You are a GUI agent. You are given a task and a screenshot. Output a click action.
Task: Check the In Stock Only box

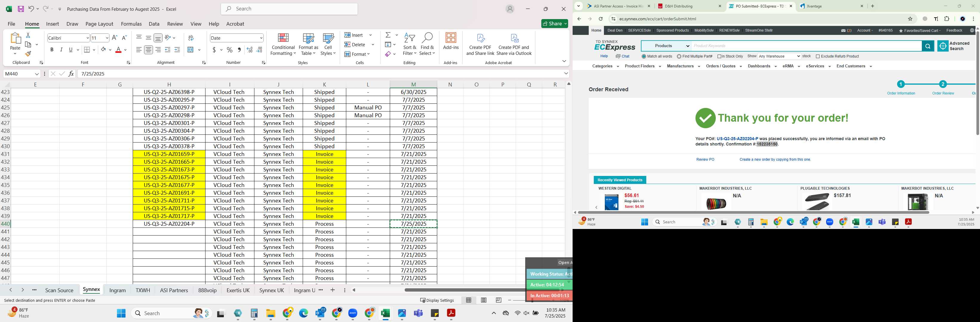click(x=719, y=56)
